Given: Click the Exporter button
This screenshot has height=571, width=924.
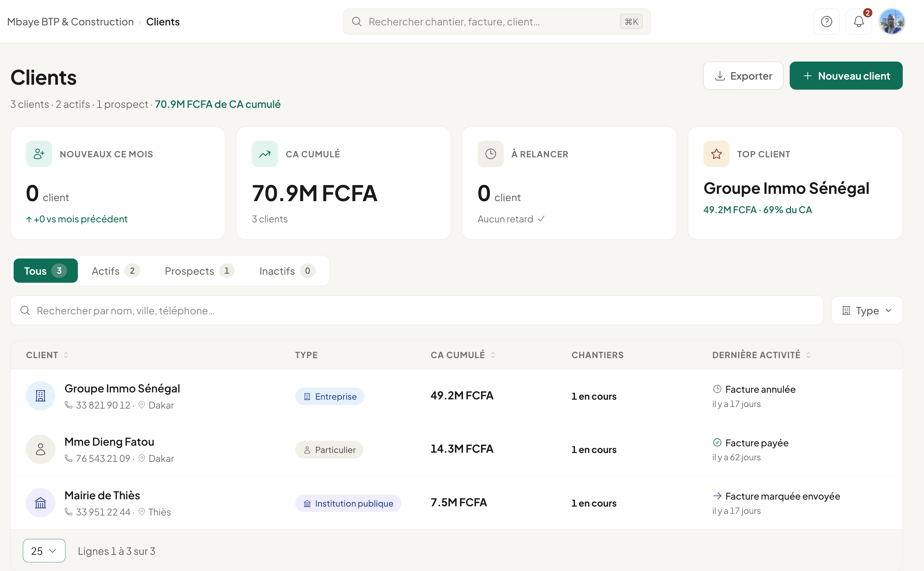Looking at the screenshot, I should pyautogui.click(x=743, y=75).
